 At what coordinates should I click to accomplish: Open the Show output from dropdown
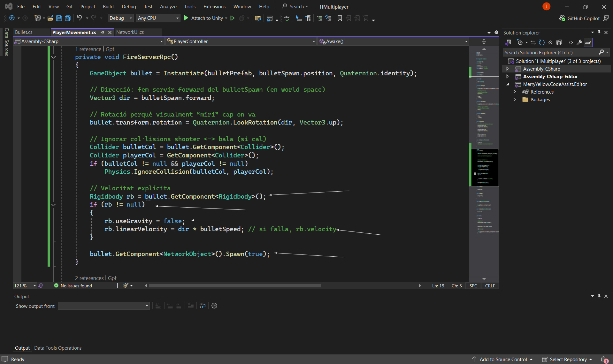click(x=103, y=306)
